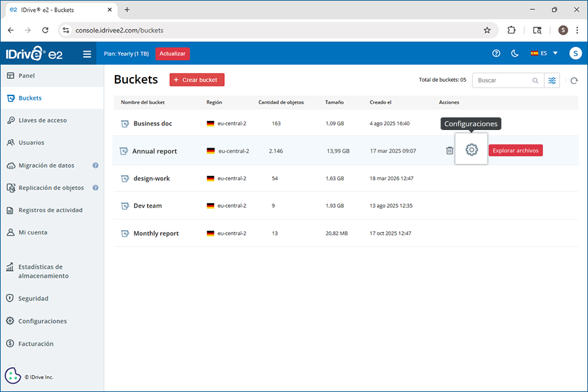The image size is (588, 392).
Task: Click the user avatar in IDrive header
Action: [575, 54]
